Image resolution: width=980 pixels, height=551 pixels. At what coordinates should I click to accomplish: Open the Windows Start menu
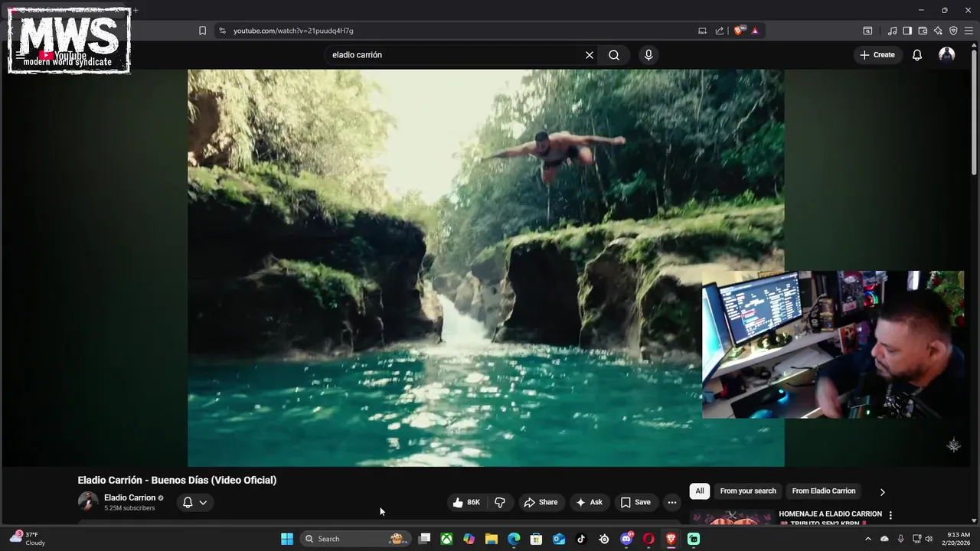coord(287,539)
